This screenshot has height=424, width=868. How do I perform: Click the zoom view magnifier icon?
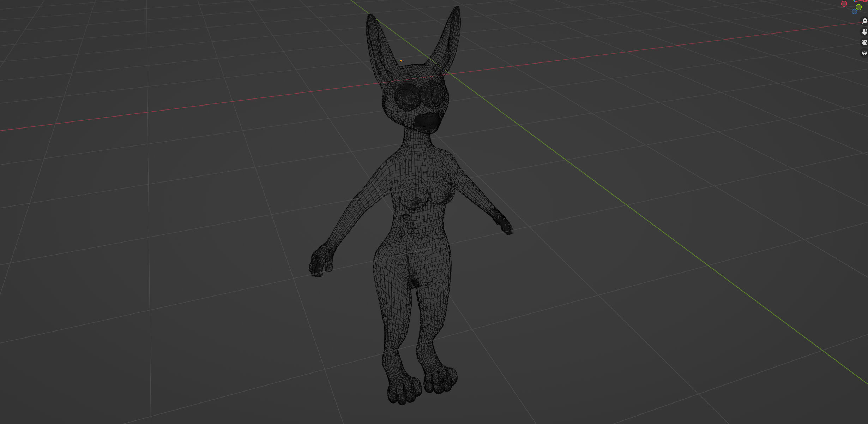pos(864,21)
